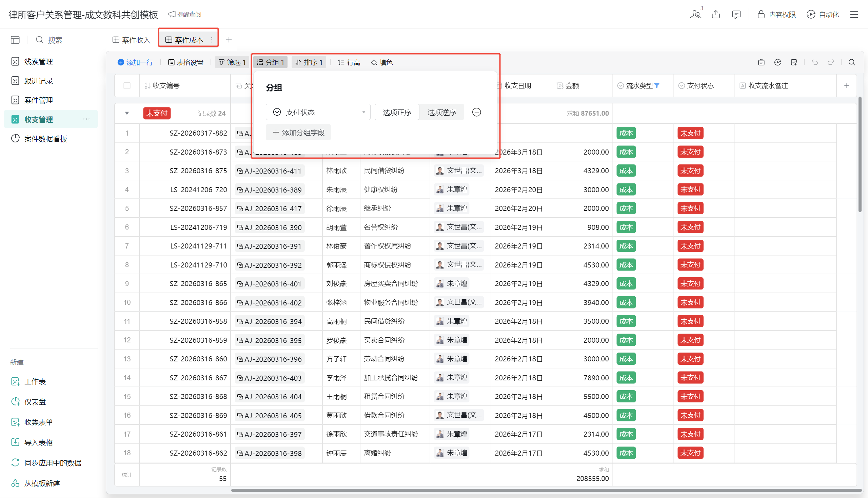This screenshot has width=868, height=498.
Task: Collapse the 未支付 group triangle
Action: (x=127, y=113)
